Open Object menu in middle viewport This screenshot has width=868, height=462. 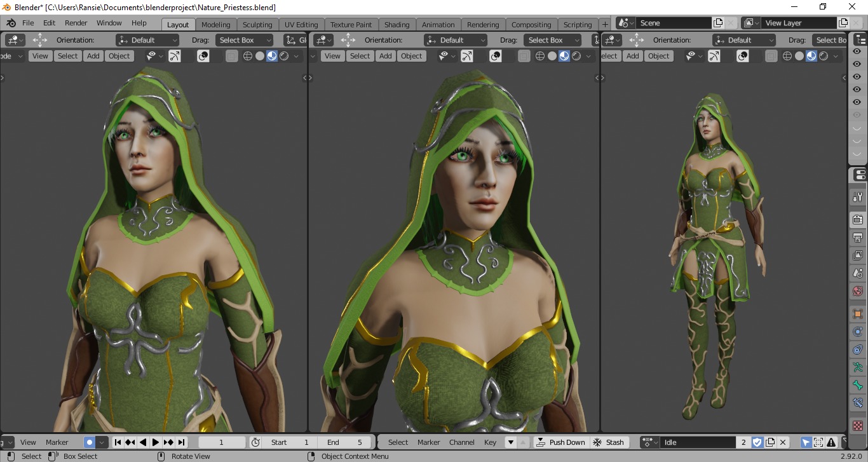[412, 56]
